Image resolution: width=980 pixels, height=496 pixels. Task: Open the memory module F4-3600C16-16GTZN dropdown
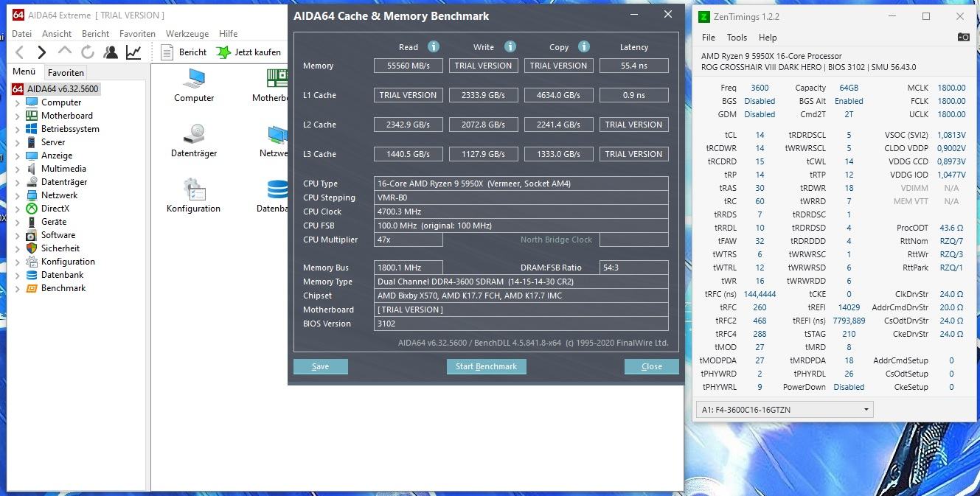785,409
